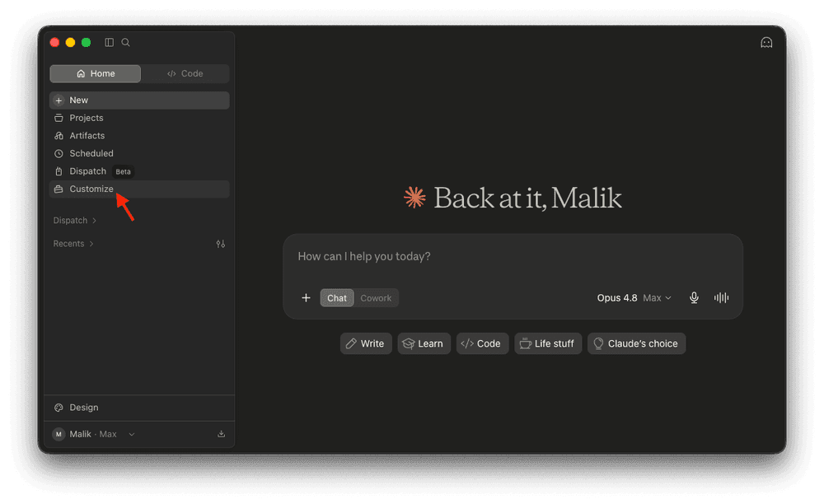The image size is (824, 504).
Task: Click the Code suggestion chip below composer
Action: (482, 344)
